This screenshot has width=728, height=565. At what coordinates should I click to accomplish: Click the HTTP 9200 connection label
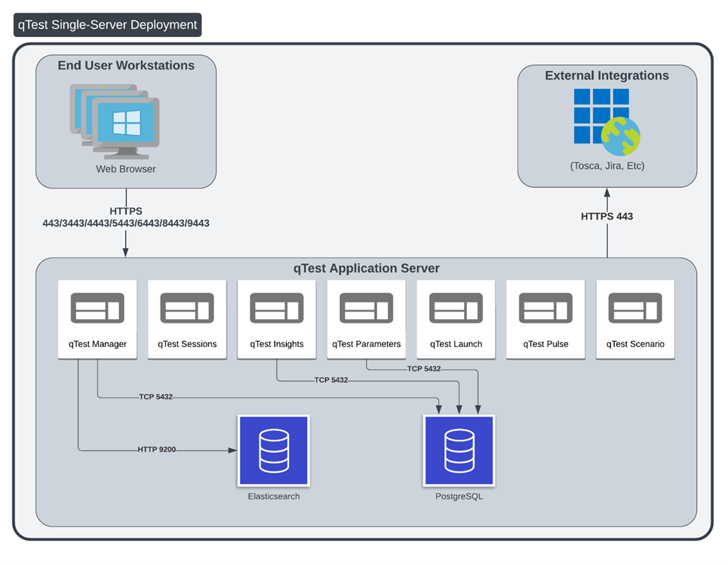[x=156, y=450]
